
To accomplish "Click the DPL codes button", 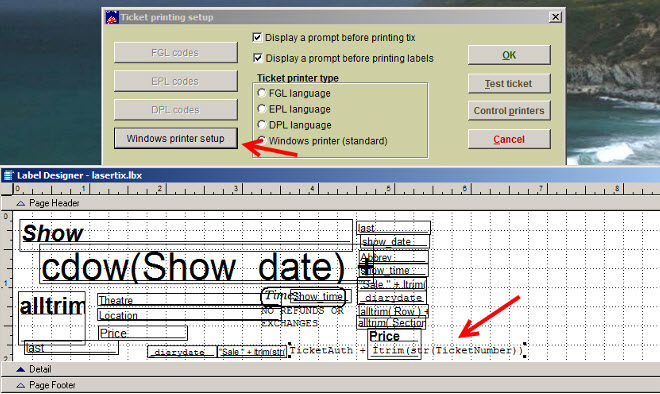I will point(176,110).
